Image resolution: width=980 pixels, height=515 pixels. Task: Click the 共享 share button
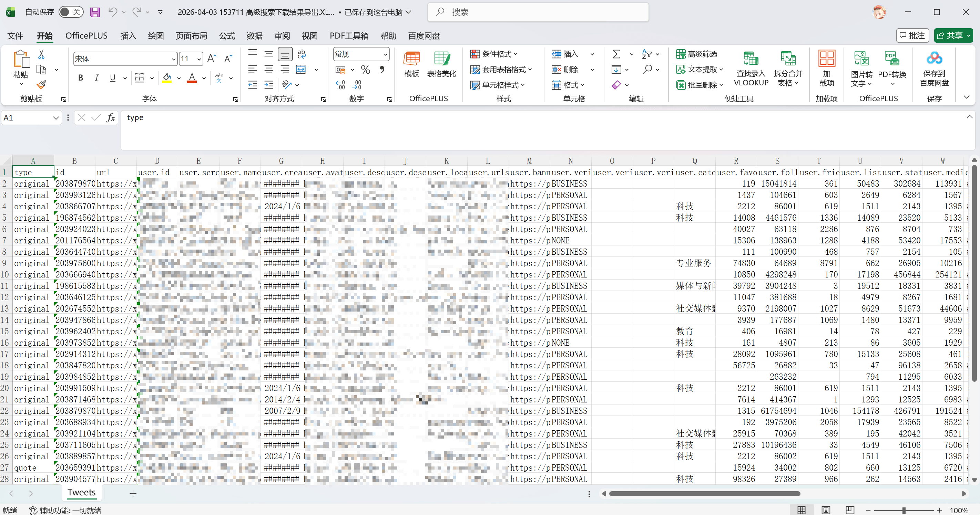pyautogui.click(x=950, y=36)
